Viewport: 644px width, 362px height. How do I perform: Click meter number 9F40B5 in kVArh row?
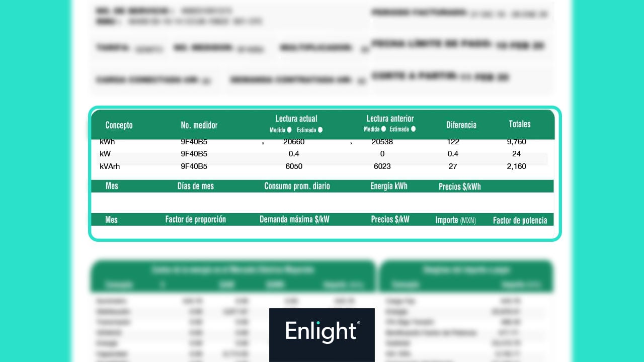(x=194, y=166)
